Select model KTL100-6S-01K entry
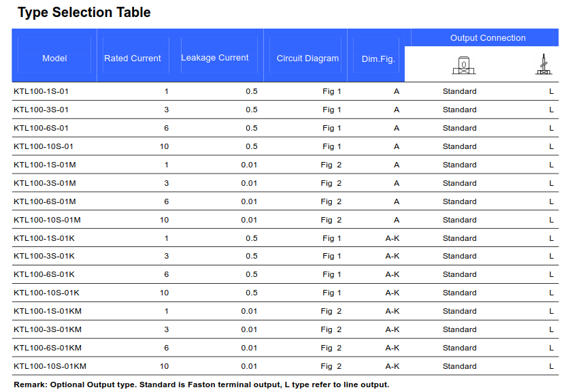 click(44, 274)
